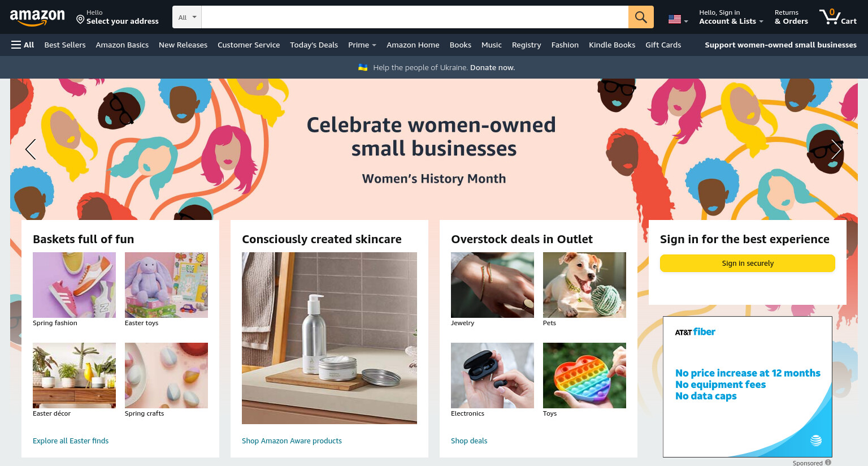Click the orange search magnifier button

pyautogui.click(x=641, y=17)
